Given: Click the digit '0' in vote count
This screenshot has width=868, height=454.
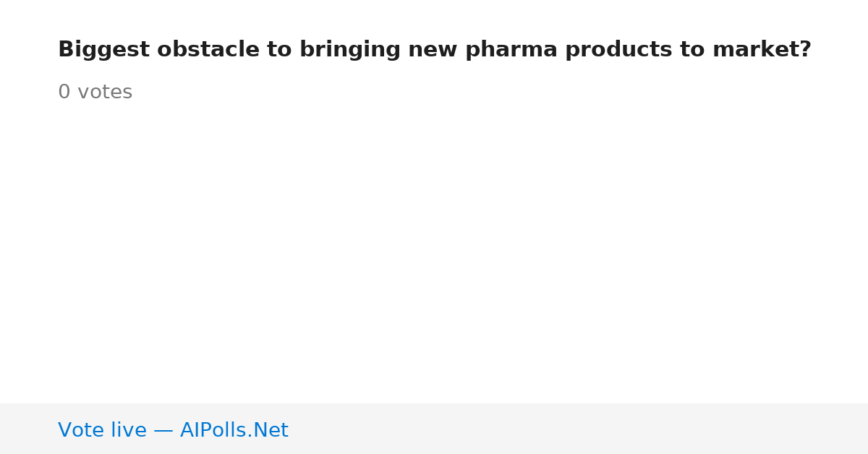Looking at the screenshot, I should pyautogui.click(x=64, y=93).
